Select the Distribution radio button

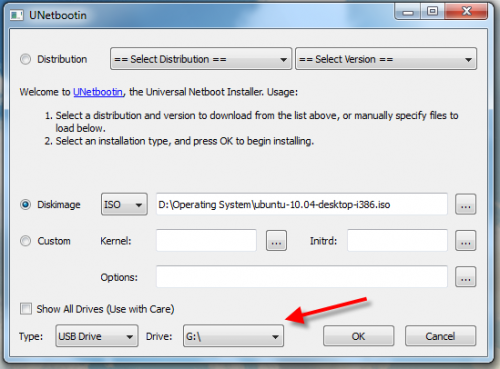(x=26, y=59)
